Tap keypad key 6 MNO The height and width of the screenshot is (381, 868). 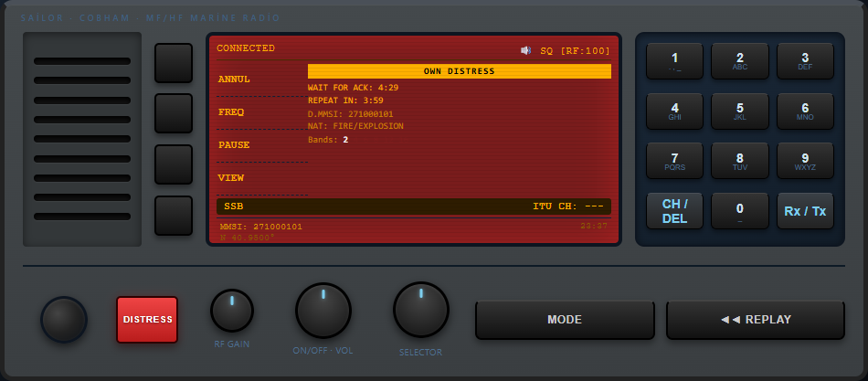click(x=805, y=111)
